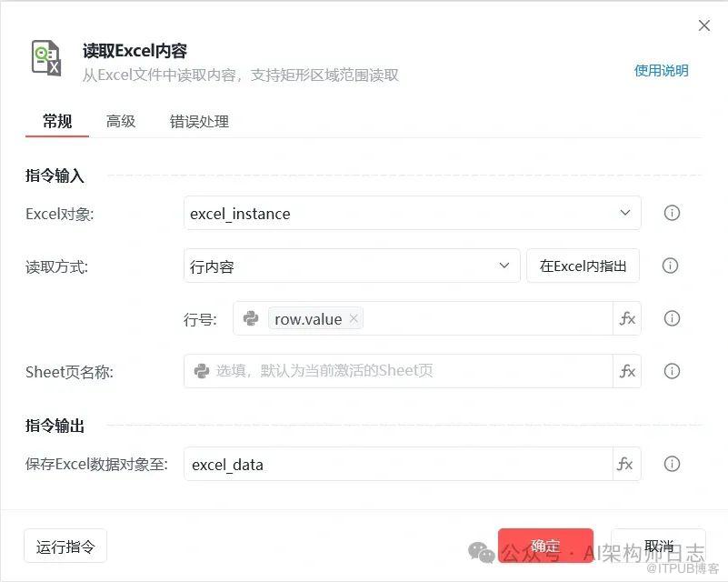This screenshot has height=582, width=728.
Task: Click the Read Excel Content app icon
Action: pyautogui.click(x=46, y=57)
